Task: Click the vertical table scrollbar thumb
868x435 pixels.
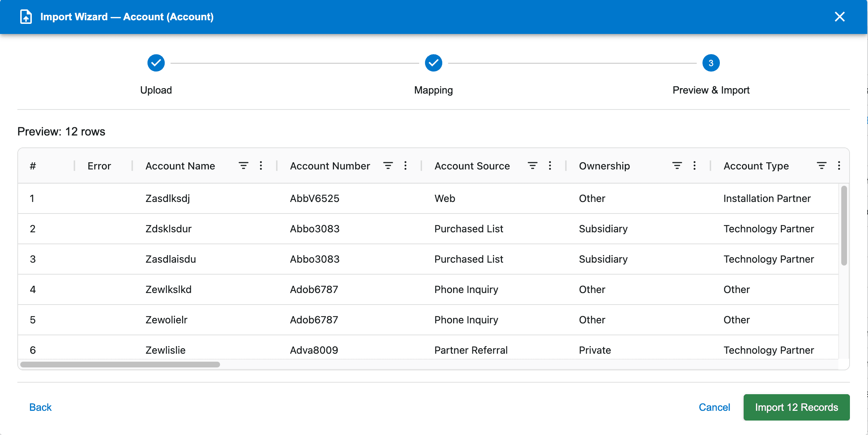Action: [844, 226]
